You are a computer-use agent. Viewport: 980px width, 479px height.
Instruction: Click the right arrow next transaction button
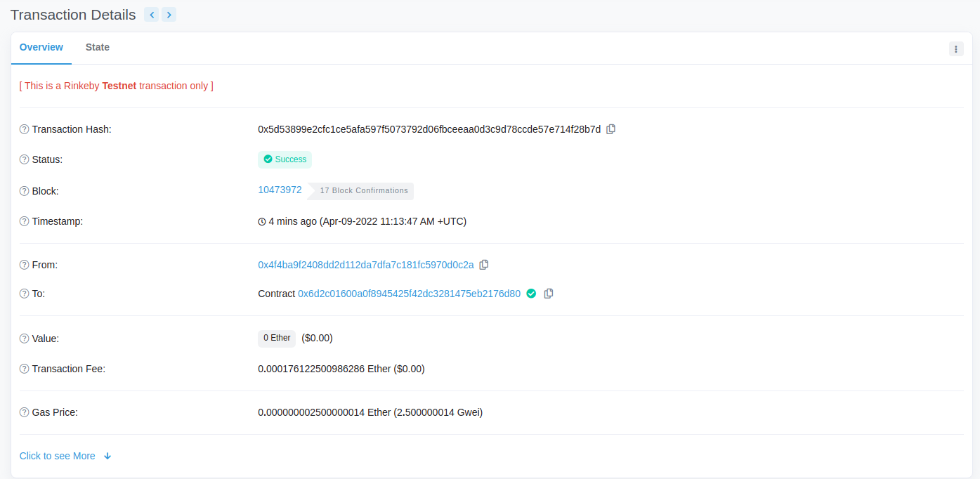click(x=169, y=14)
